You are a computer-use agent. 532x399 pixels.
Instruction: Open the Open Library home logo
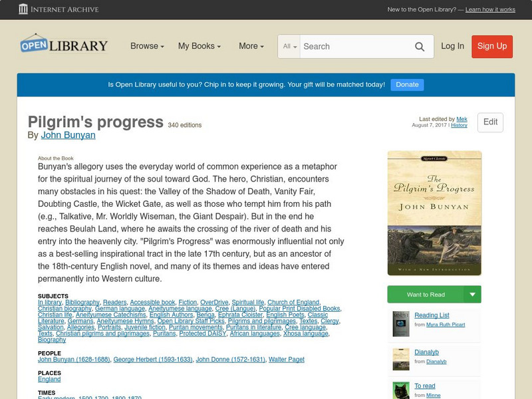(x=64, y=44)
